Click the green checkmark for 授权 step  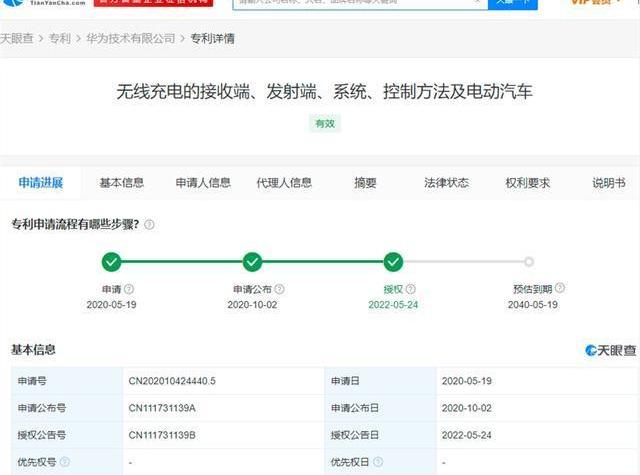tap(393, 262)
